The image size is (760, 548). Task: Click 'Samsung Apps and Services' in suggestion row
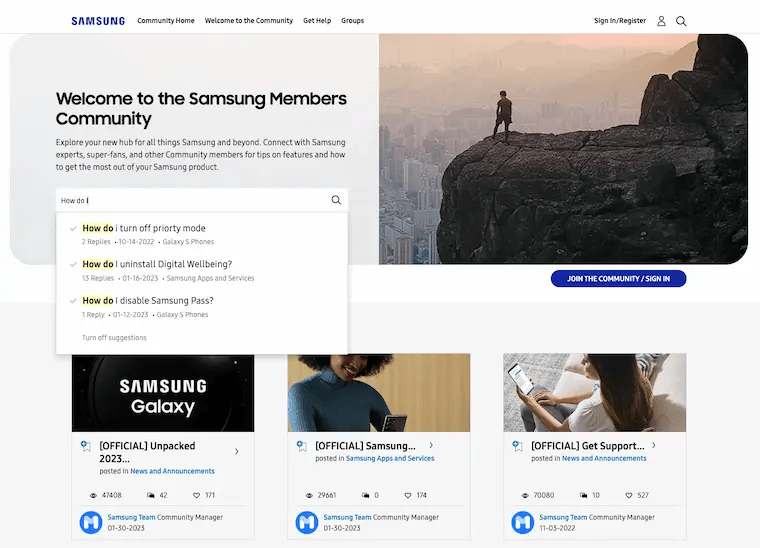click(210, 278)
